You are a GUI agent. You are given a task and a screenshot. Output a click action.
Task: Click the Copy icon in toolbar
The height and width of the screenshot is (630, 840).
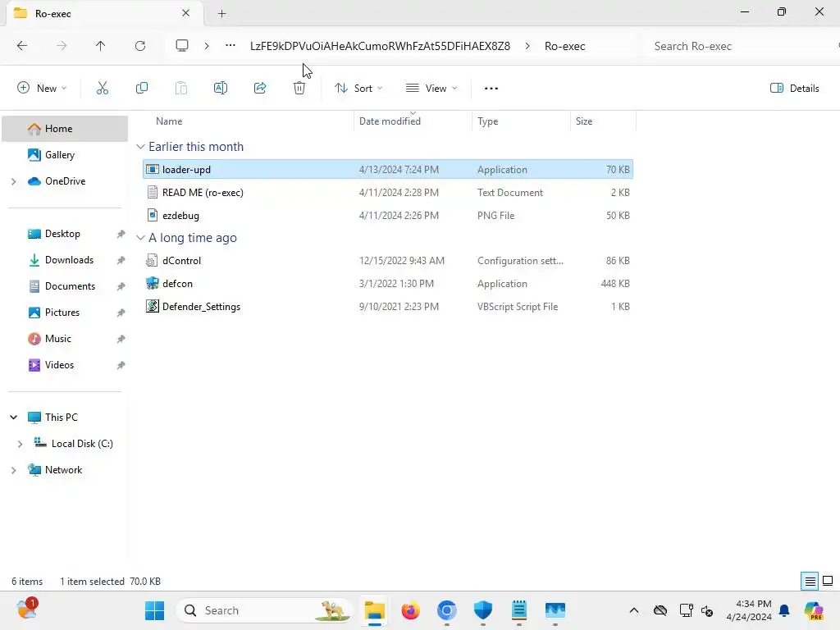coord(141,89)
